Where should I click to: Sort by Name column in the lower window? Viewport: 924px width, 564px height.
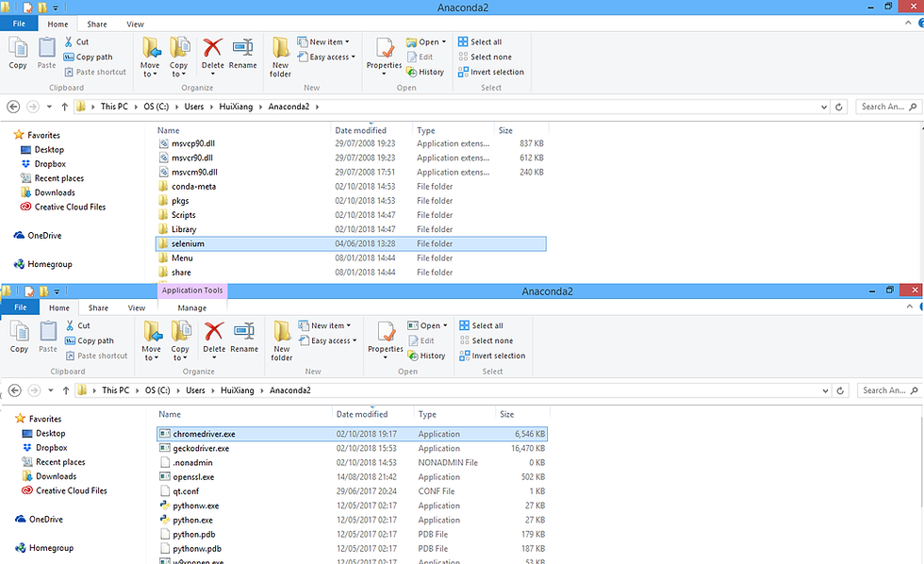170,414
